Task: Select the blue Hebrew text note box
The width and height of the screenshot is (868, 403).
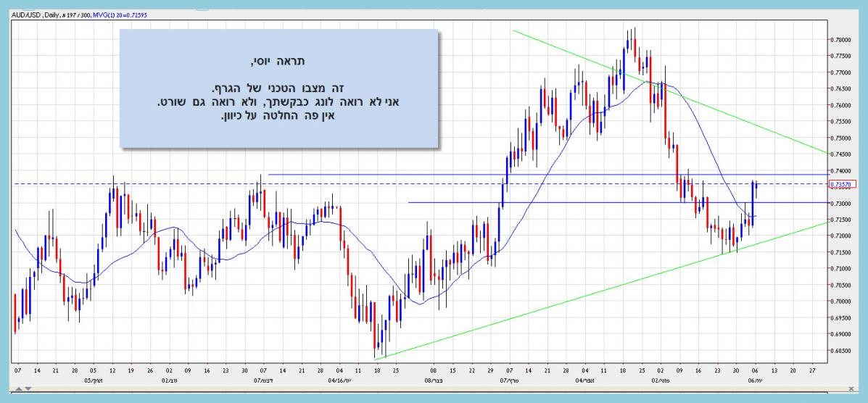Action: pos(279,88)
